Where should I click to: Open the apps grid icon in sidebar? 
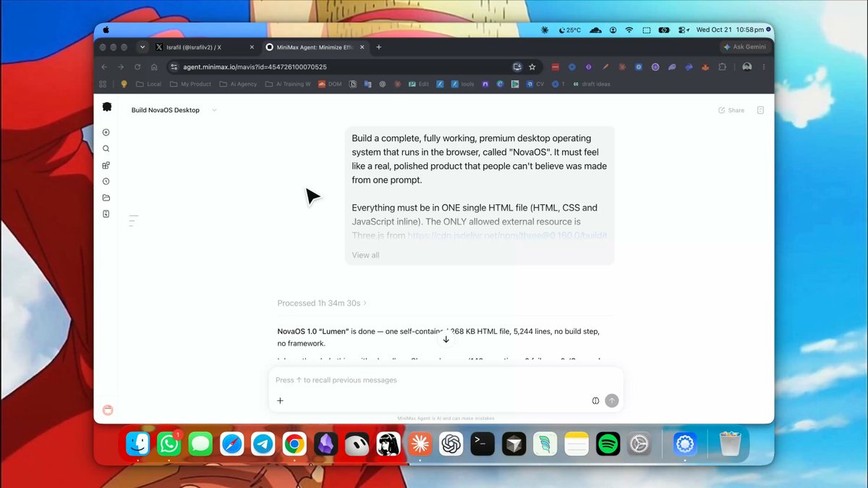click(x=106, y=165)
